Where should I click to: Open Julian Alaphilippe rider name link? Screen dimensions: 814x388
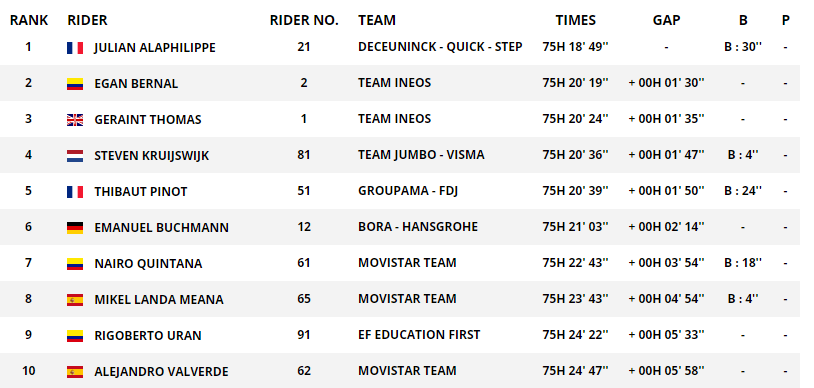[x=155, y=48]
